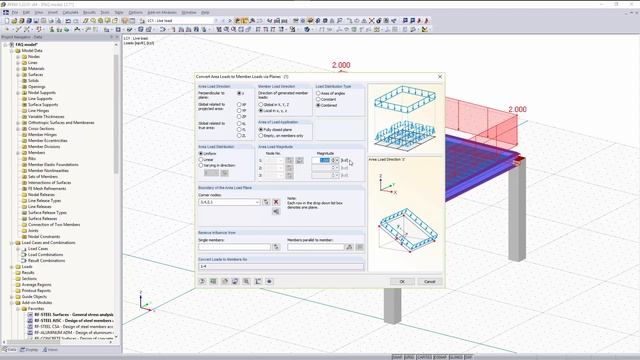Screen dimensions: 640x360
Task: Click the fourth icon in dialog bottom toolbar
Action: coord(235,281)
